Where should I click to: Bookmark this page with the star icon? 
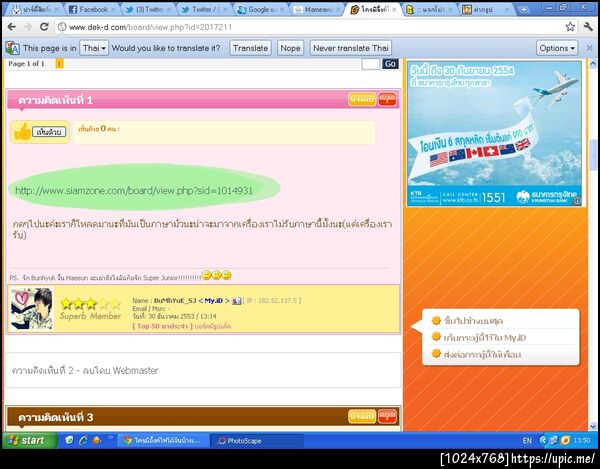570,26
